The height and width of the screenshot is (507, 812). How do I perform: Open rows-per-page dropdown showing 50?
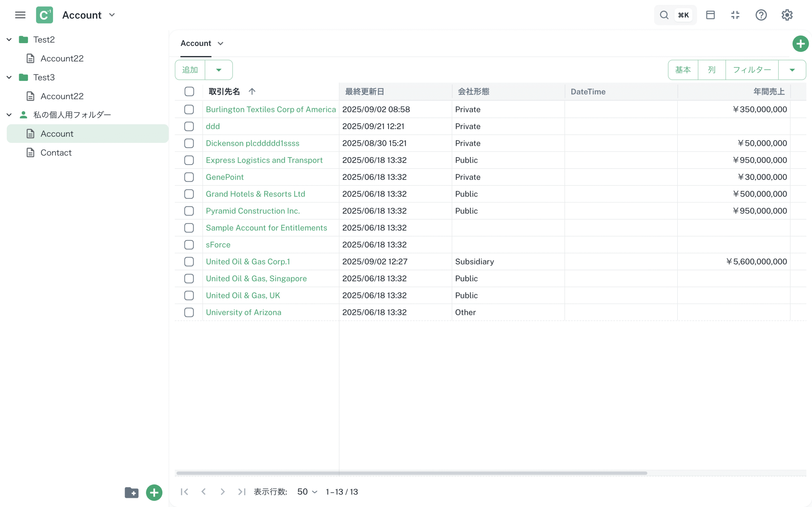click(x=307, y=491)
